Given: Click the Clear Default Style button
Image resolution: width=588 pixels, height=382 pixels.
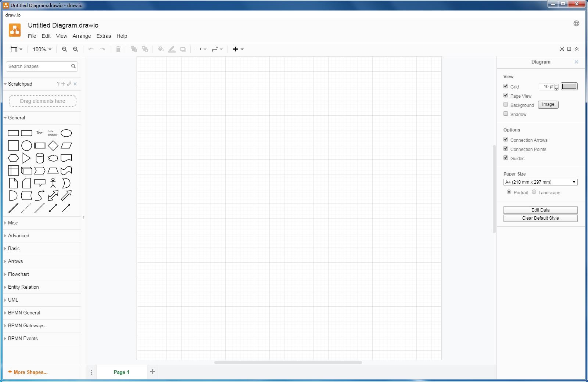Looking at the screenshot, I should (540, 218).
